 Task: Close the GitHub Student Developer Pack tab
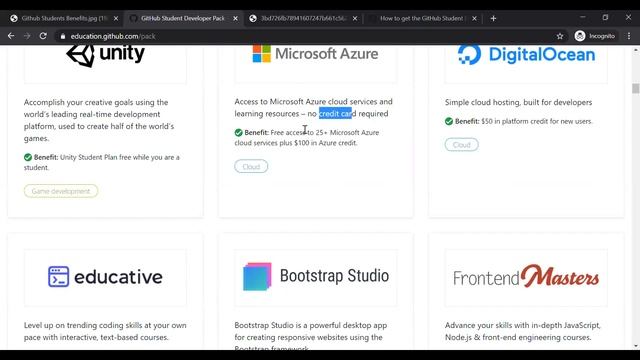pos(236,18)
